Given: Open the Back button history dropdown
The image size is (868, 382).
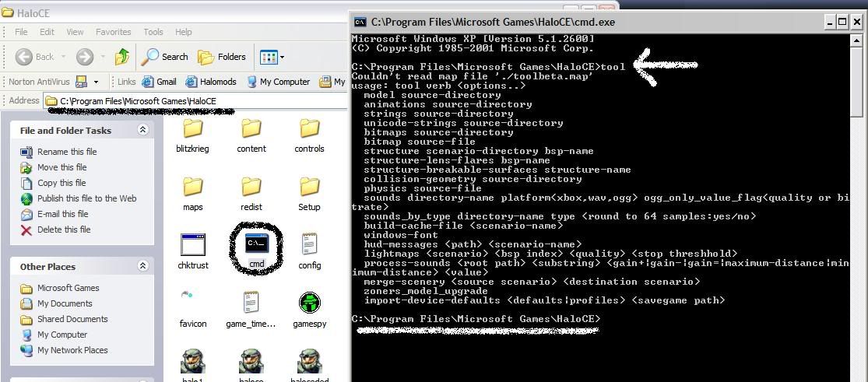Looking at the screenshot, I should [x=63, y=57].
